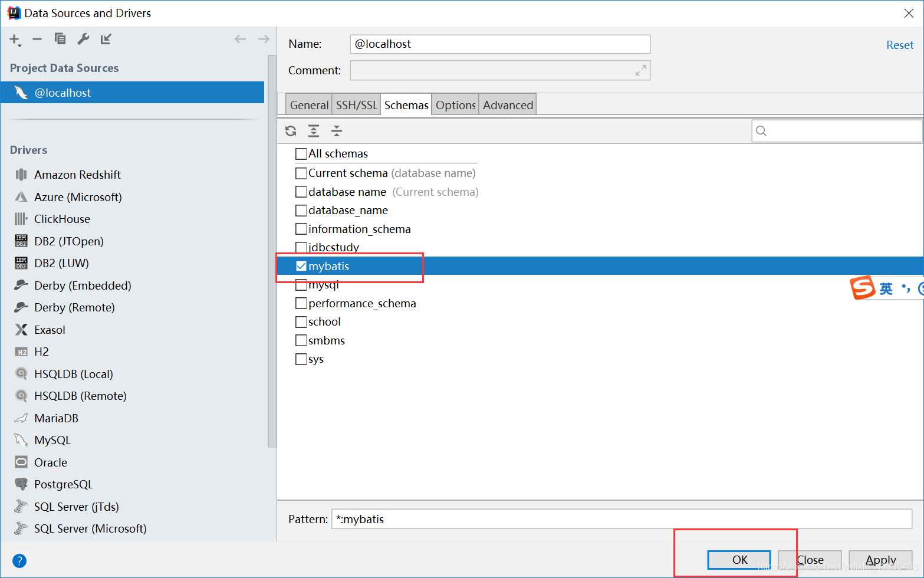Select the Derby (Remote) driver

click(74, 307)
